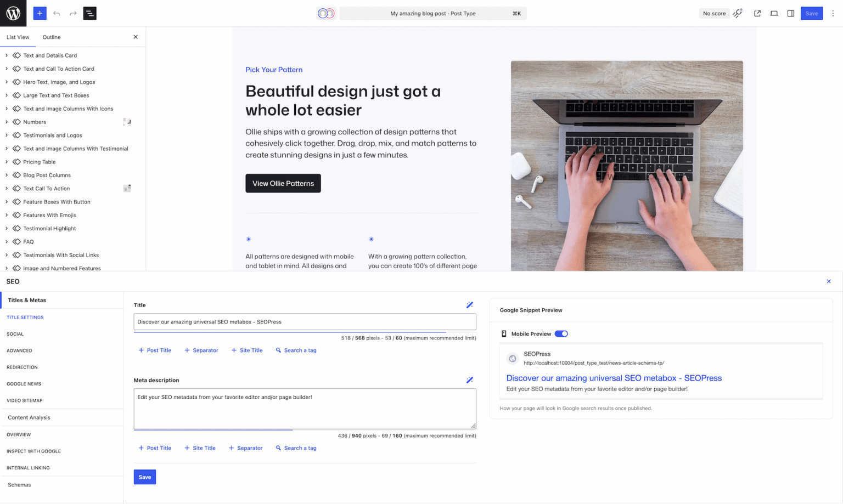Click the undo arrow icon
Screen dimensions: 843x504
(x=57, y=13)
